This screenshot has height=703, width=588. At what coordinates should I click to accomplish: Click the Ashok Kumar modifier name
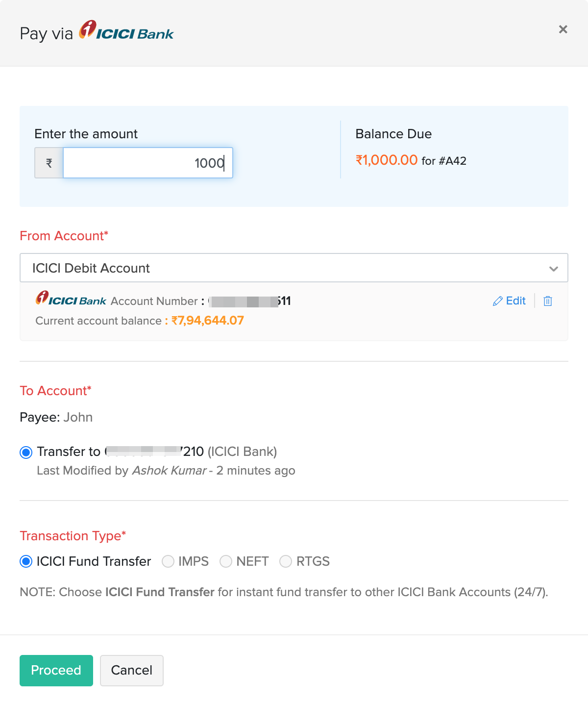tap(170, 471)
